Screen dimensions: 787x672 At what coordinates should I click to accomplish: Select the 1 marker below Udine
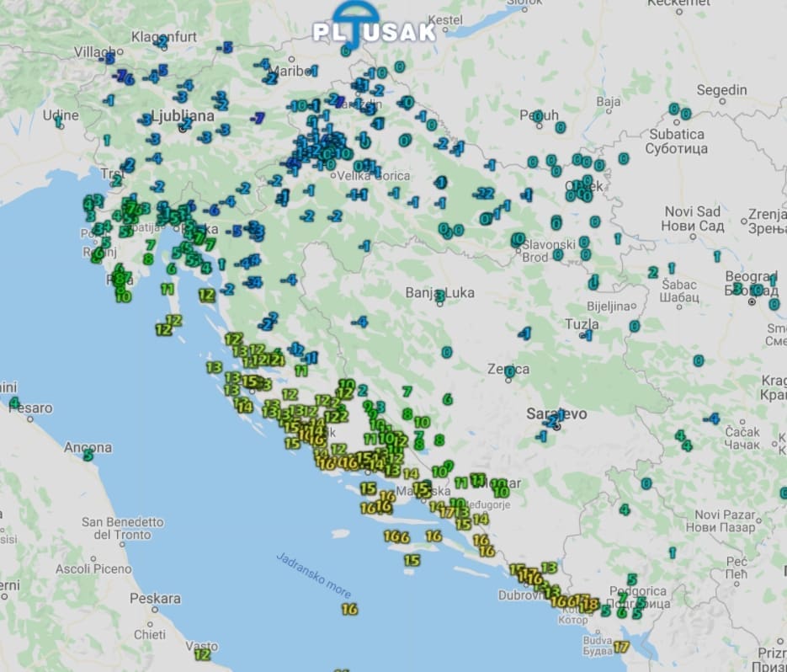59,121
